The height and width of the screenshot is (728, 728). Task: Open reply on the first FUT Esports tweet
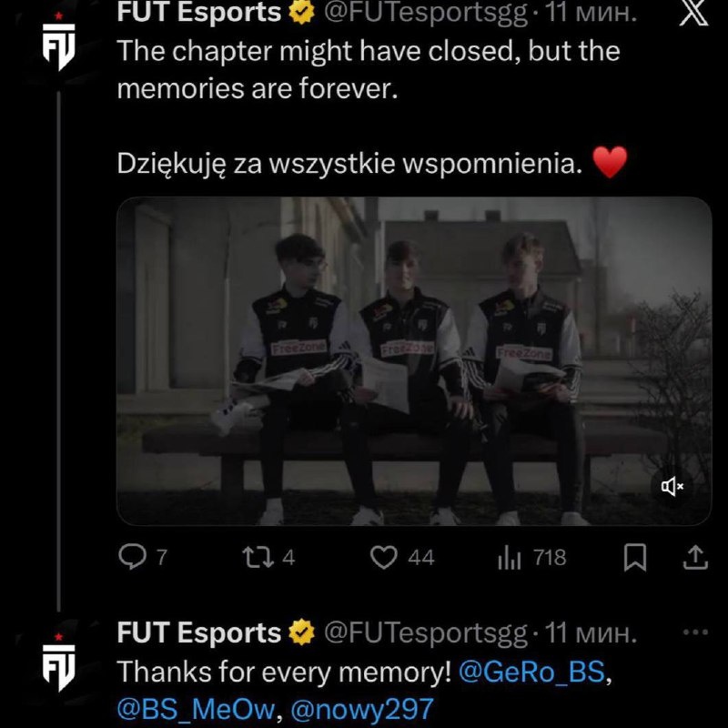143,557
